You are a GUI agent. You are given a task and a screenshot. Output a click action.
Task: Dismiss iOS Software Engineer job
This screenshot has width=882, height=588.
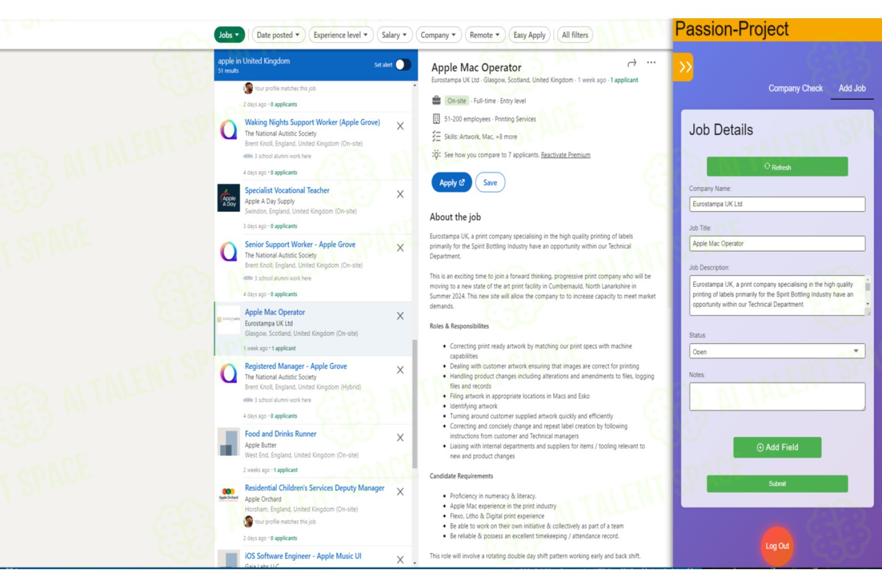pyautogui.click(x=400, y=560)
